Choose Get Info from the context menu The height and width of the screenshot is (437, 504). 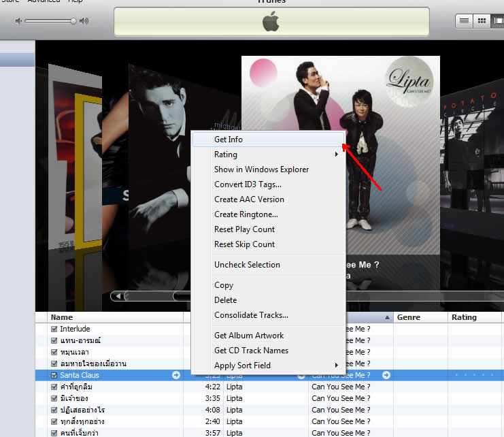268,140
